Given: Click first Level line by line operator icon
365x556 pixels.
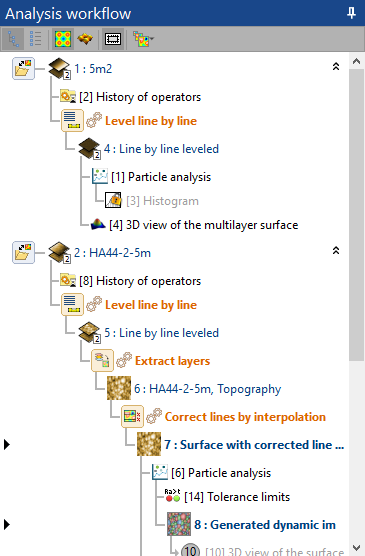Looking at the screenshot, I should [72, 121].
